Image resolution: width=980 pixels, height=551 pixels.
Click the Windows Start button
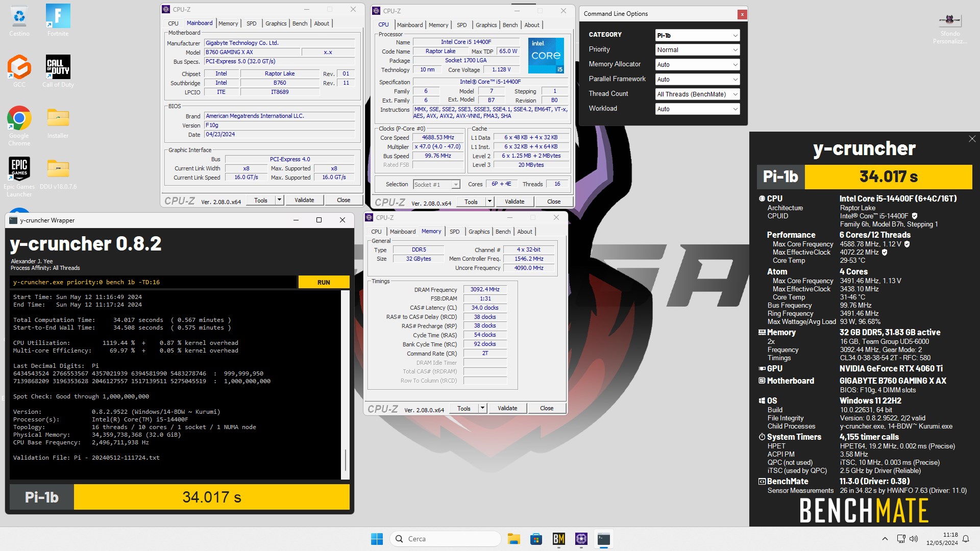coord(377,539)
